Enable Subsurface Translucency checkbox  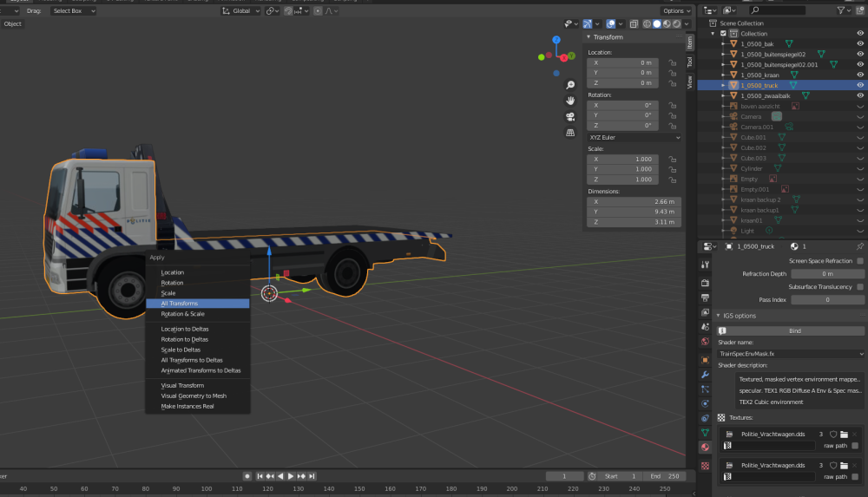[860, 286]
